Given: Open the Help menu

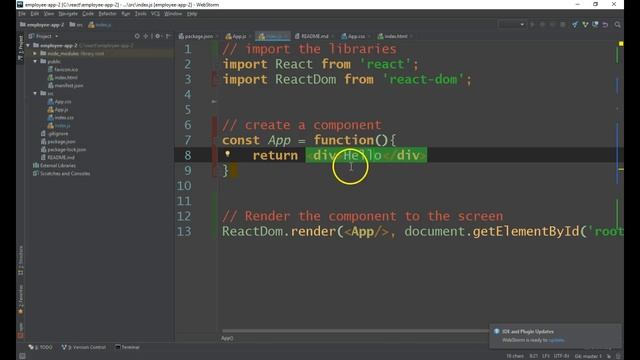Looking at the screenshot, I should tap(192, 14).
